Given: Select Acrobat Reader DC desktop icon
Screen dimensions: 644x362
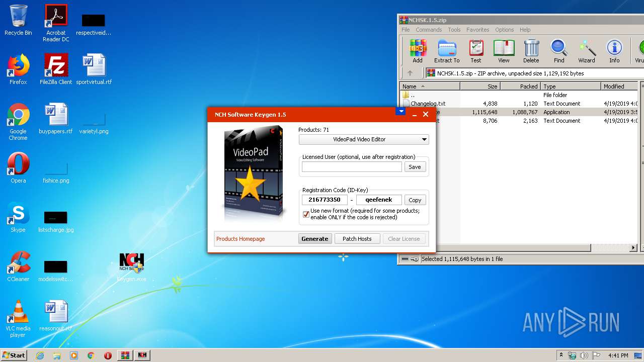Looking at the screenshot, I should pyautogui.click(x=56, y=23).
